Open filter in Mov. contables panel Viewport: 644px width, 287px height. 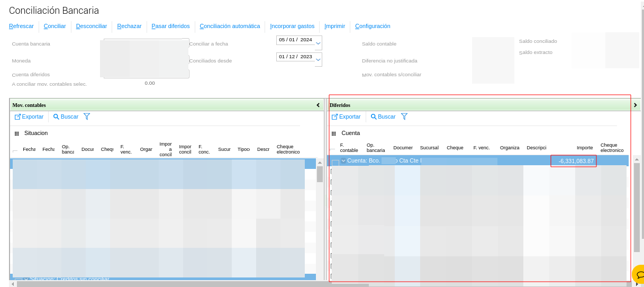87,116
